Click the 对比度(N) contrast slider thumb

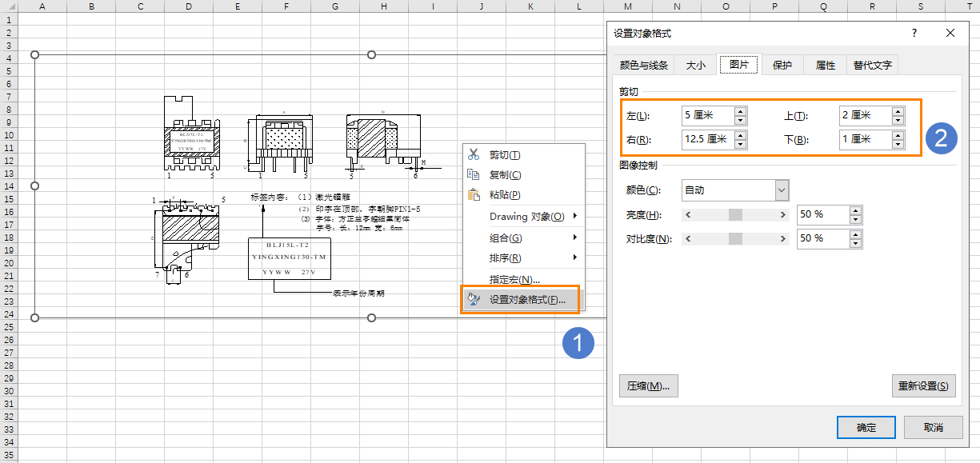click(735, 238)
